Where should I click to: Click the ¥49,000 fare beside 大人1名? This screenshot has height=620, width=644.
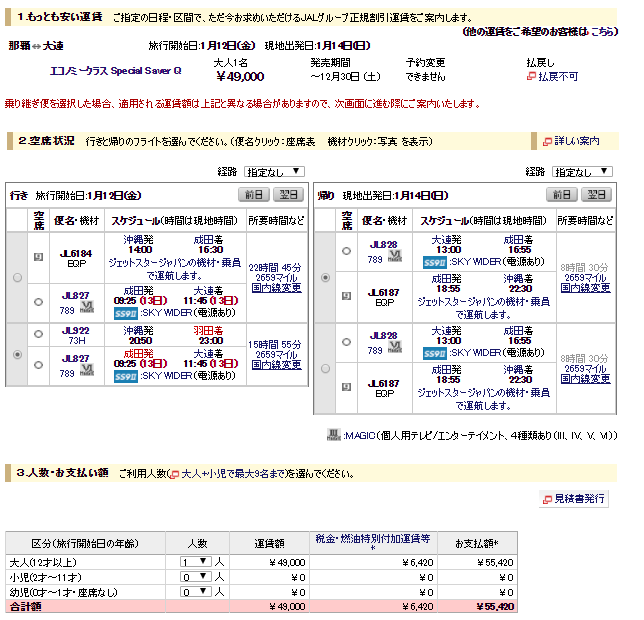[x=240, y=77]
